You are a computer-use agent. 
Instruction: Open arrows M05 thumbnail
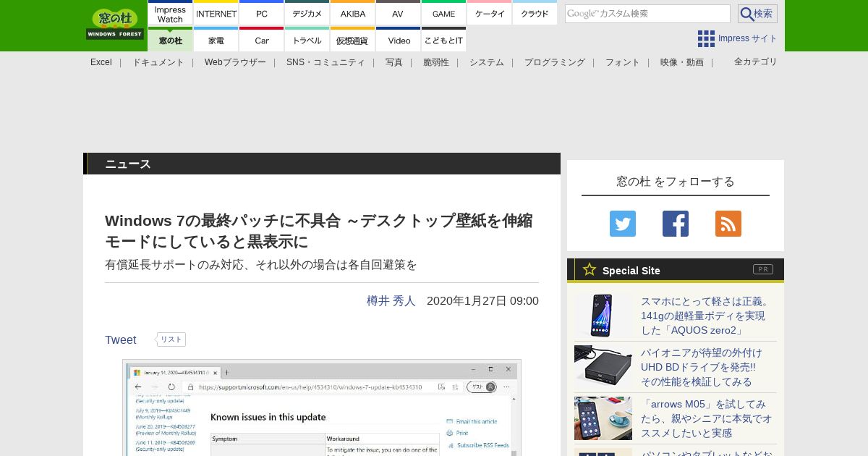pos(603,418)
